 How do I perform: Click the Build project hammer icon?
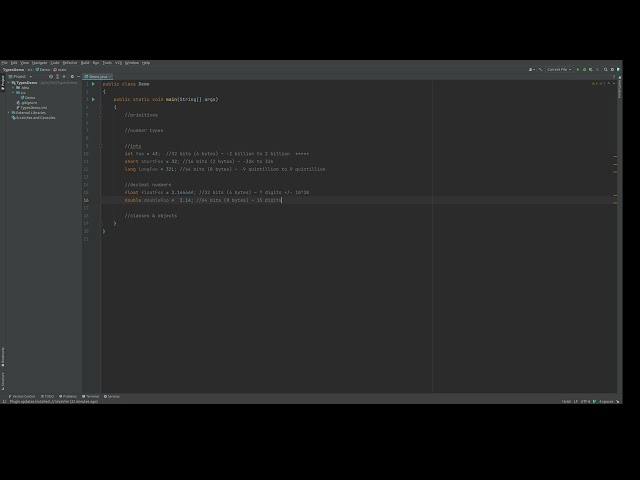coord(540,70)
